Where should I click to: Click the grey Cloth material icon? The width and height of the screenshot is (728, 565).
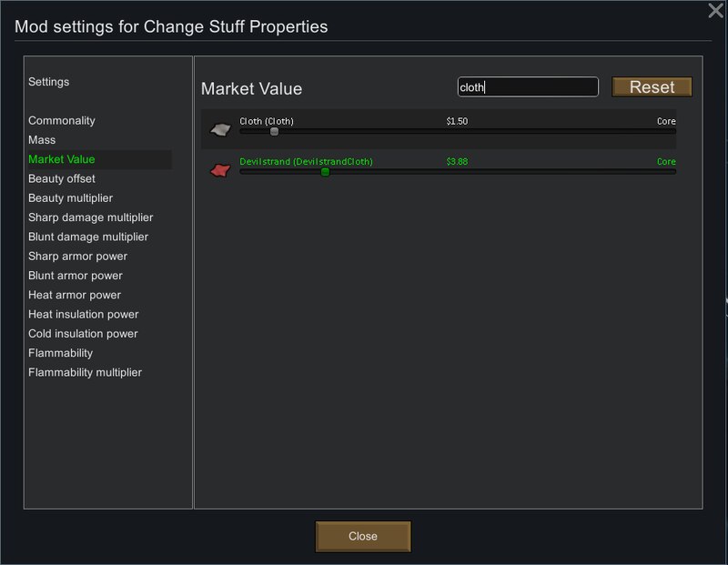(x=220, y=129)
